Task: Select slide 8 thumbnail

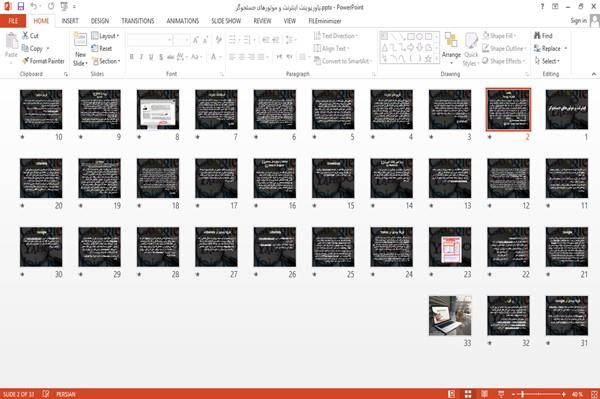Action: (x=158, y=109)
